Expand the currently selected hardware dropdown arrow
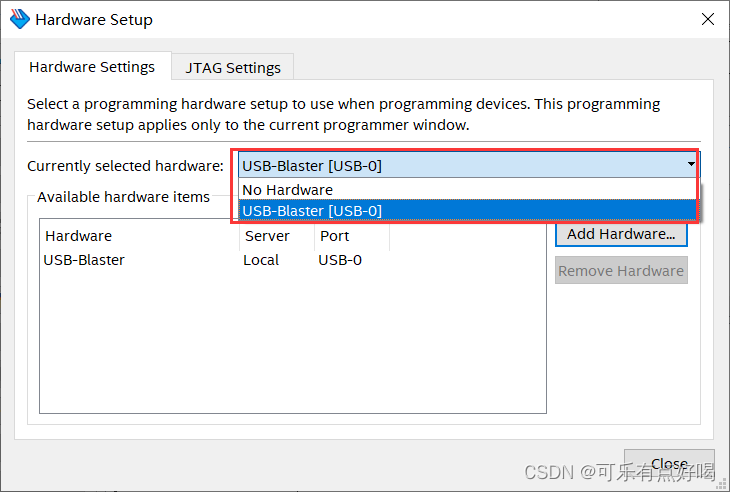 point(691,164)
